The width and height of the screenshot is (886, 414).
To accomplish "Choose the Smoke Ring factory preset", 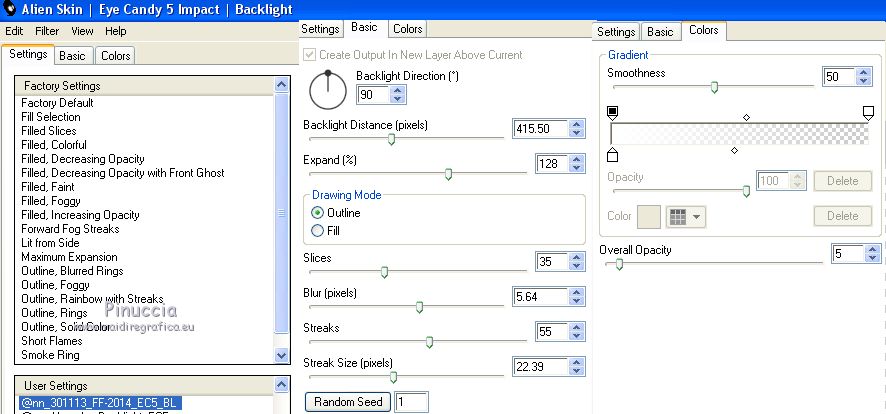I will tap(50, 355).
